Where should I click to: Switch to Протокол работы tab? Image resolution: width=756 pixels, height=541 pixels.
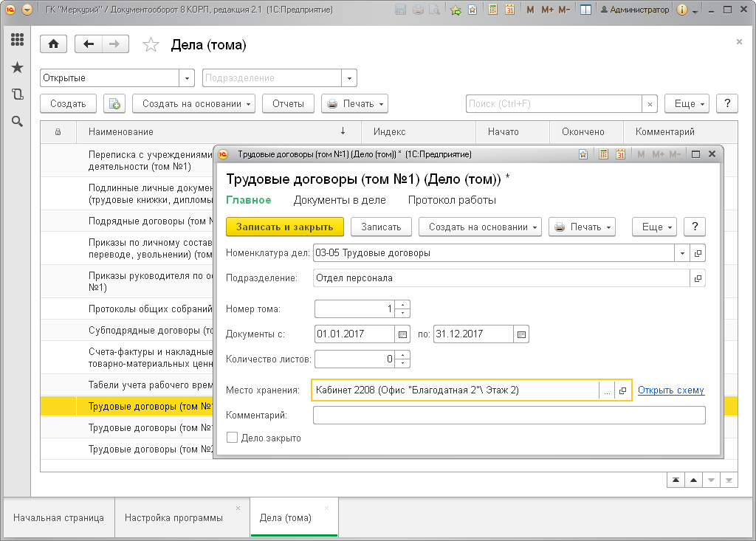click(452, 200)
